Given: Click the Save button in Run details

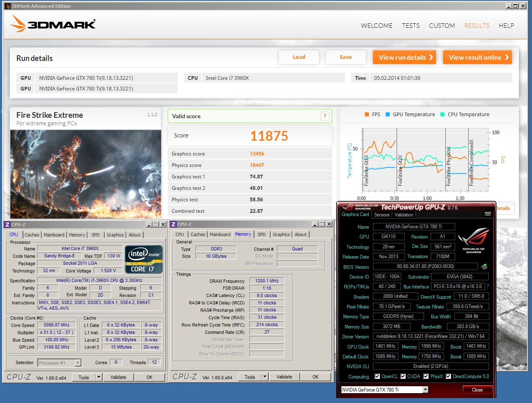Looking at the screenshot, I should (346, 57).
